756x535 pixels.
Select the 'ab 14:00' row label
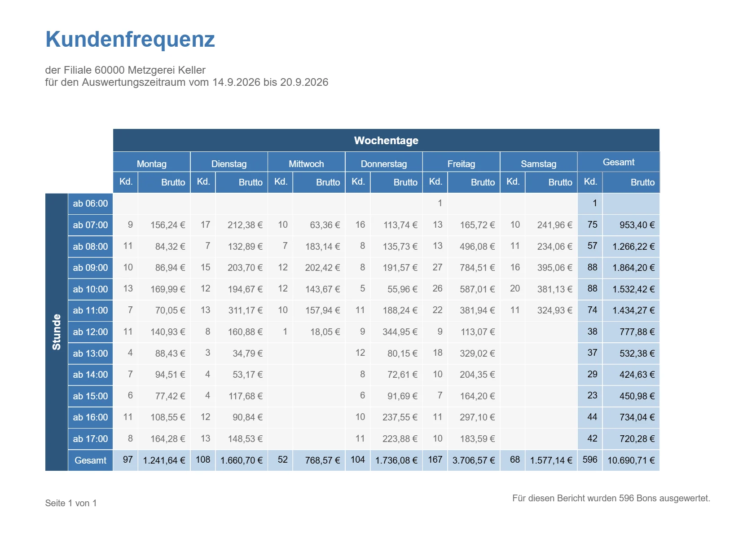[90, 375]
